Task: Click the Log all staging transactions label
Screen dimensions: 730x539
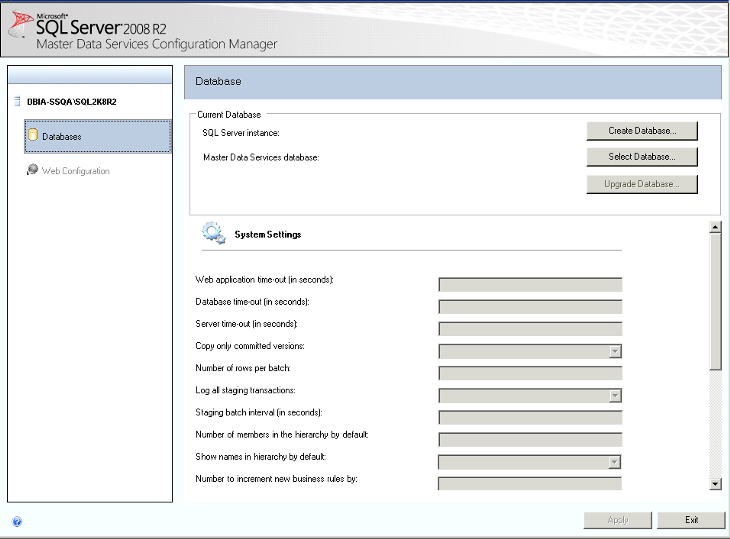Action: 245,391
